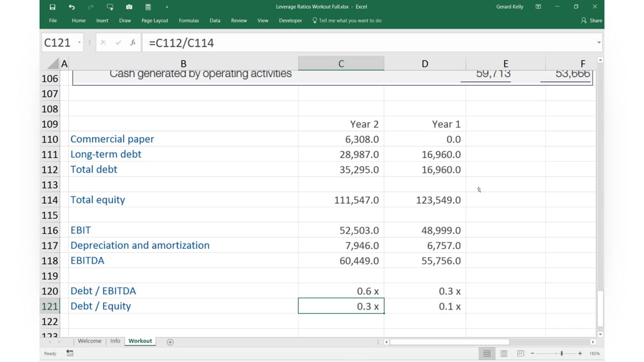Screen dimensions: 644x362
Task: Open the calculator from the Quick Access Toolbar
Action: pos(148,7)
